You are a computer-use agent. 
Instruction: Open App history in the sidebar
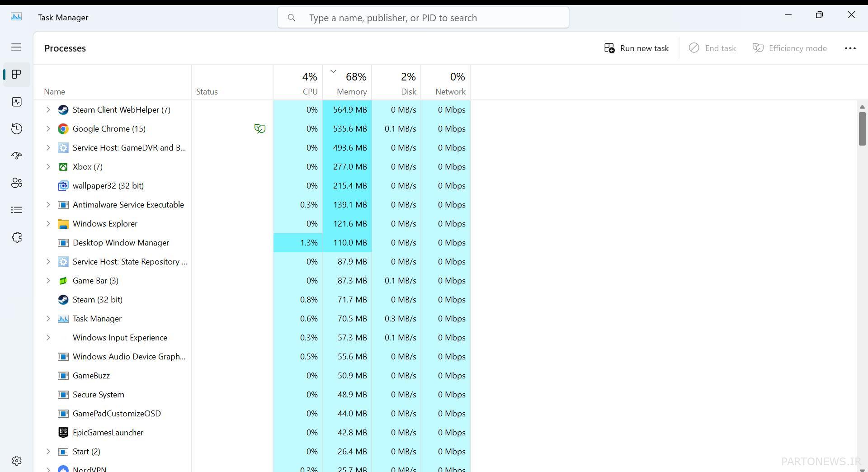[17, 129]
